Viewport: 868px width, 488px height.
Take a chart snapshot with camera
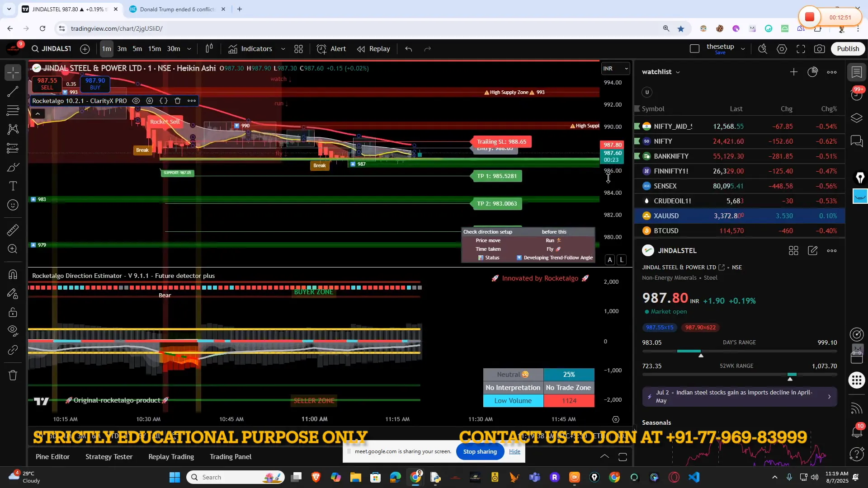820,49
